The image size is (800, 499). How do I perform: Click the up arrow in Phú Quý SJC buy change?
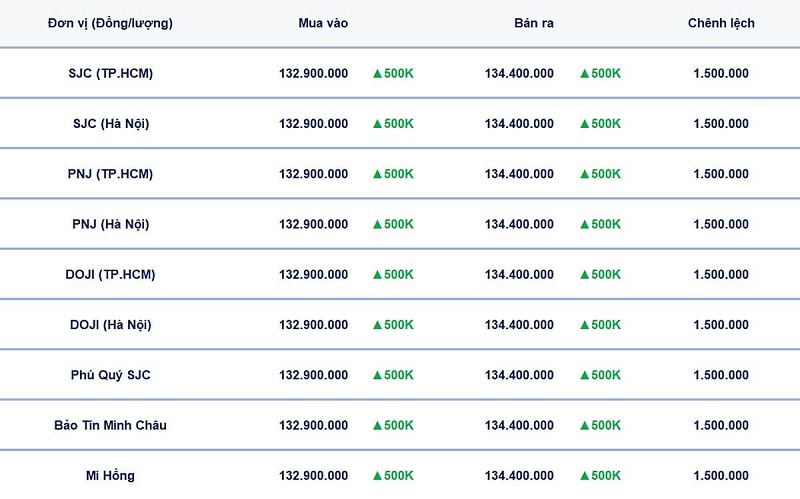(x=378, y=375)
